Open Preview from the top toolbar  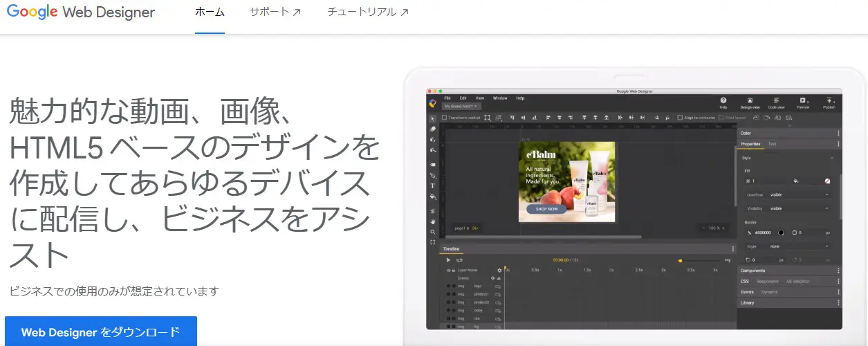803,102
